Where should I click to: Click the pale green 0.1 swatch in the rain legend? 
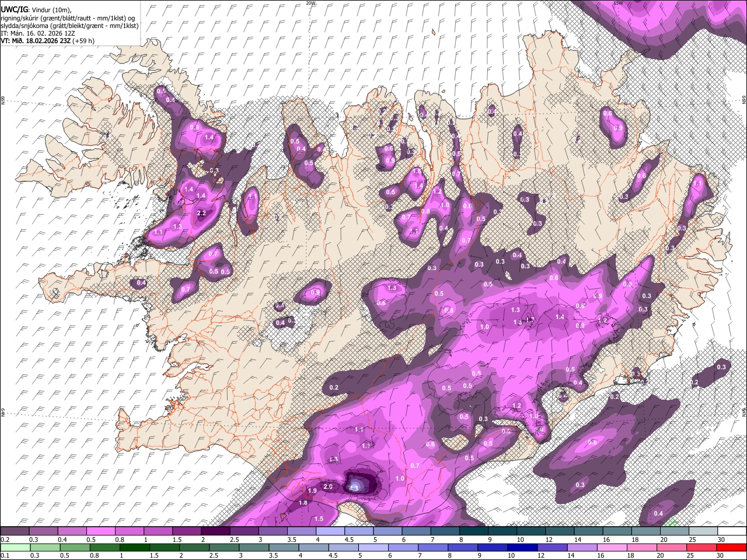coord(15,547)
